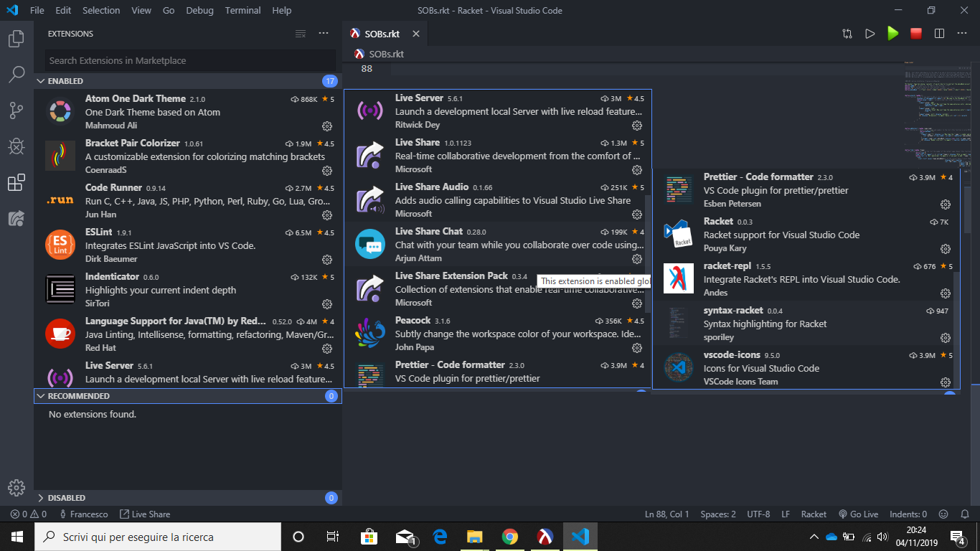Run SOBs.rkt with the green play button
This screenshot has width=980, height=551.
[892, 33]
